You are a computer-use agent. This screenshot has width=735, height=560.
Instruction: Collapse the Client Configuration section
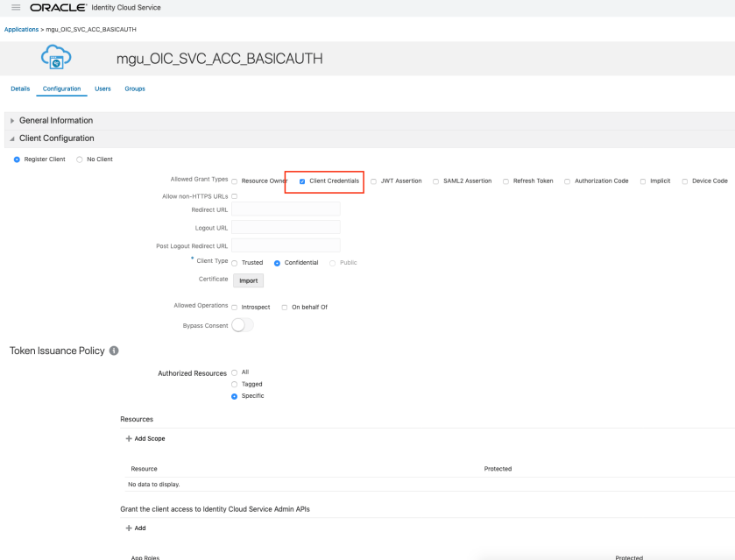click(12, 138)
